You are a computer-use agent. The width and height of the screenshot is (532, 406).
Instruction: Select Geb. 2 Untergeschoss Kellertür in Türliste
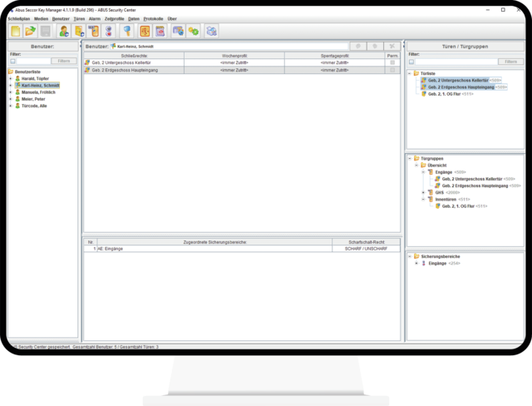[x=458, y=80]
